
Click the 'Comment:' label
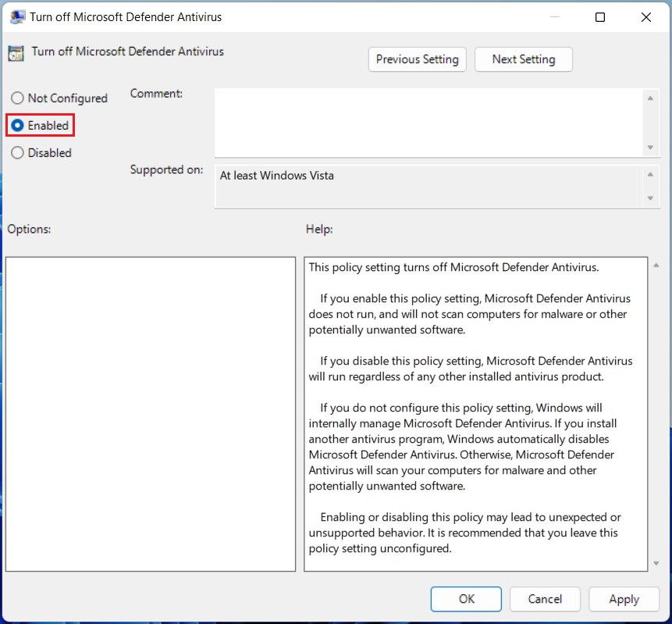156,94
